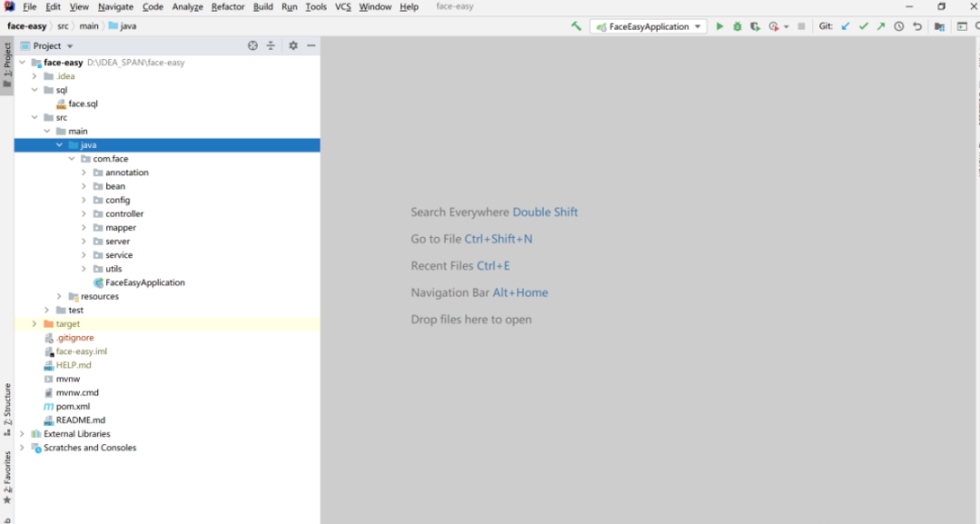Collapse all nodes in Project tree
The height and width of the screenshot is (524, 980).
coord(270,45)
